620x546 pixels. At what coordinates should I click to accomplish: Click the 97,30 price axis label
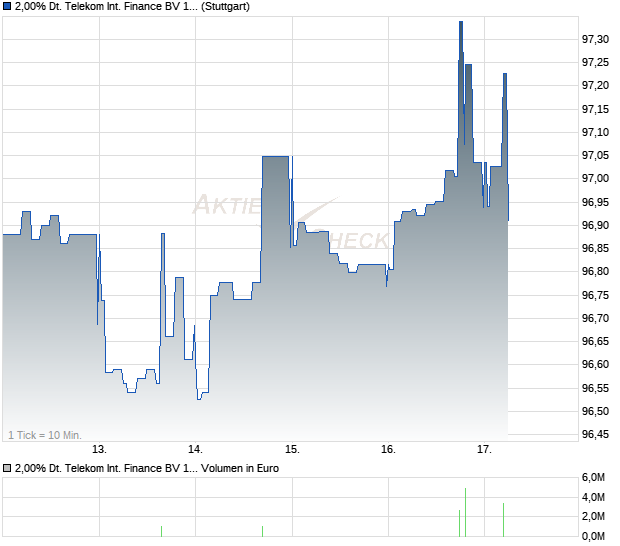[594, 39]
